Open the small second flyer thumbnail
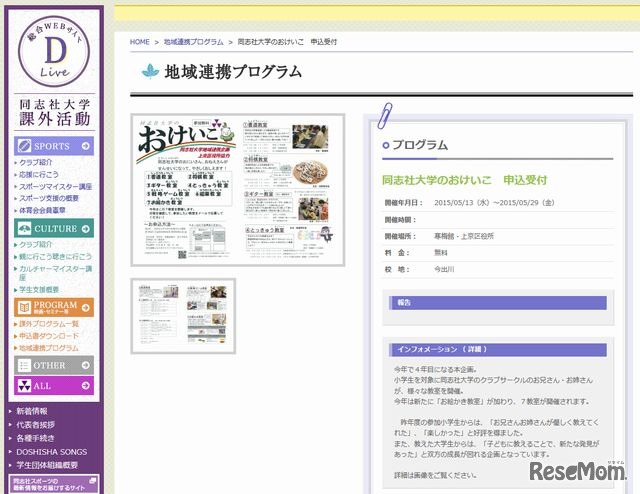 [x=183, y=316]
